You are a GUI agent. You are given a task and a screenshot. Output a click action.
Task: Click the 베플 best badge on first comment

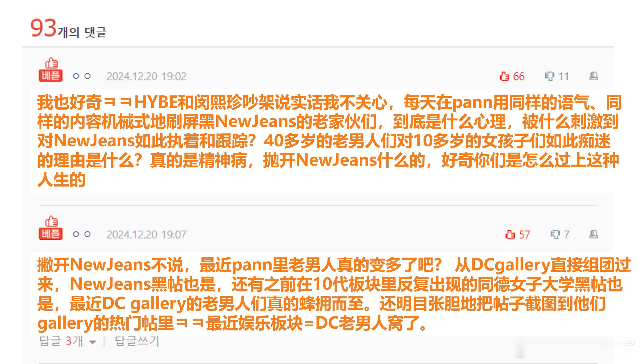click(50, 70)
